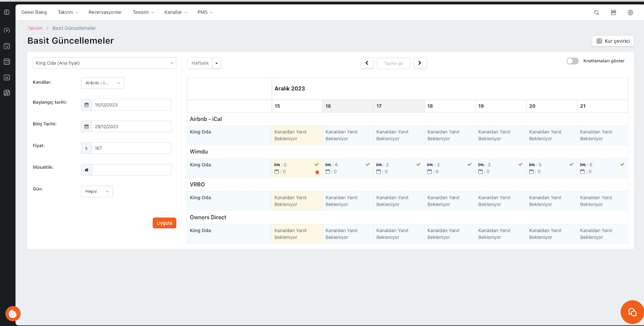Open the user profile icon
The height and width of the screenshot is (326, 644).
[x=630, y=12]
